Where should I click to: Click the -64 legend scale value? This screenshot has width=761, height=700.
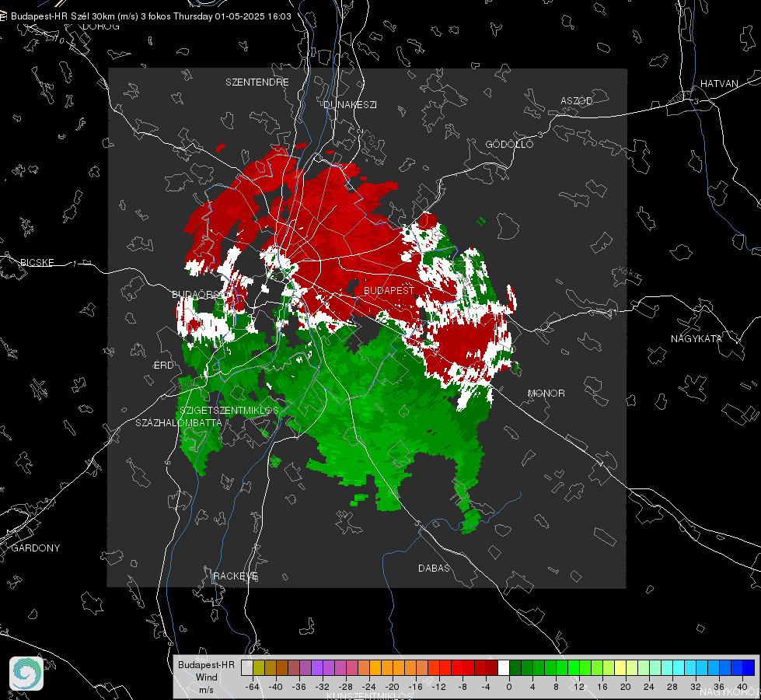coord(253,687)
